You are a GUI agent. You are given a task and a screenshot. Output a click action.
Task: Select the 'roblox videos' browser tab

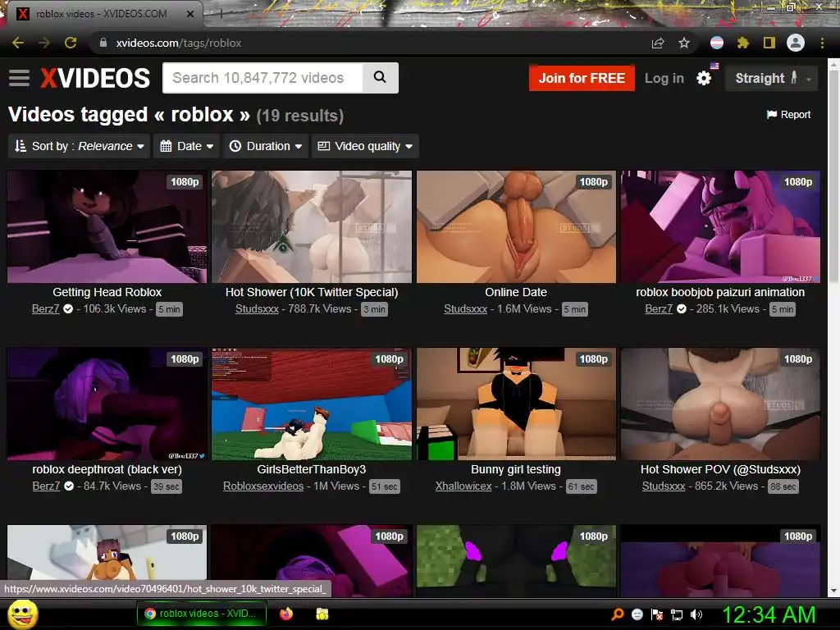coord(102,14)
